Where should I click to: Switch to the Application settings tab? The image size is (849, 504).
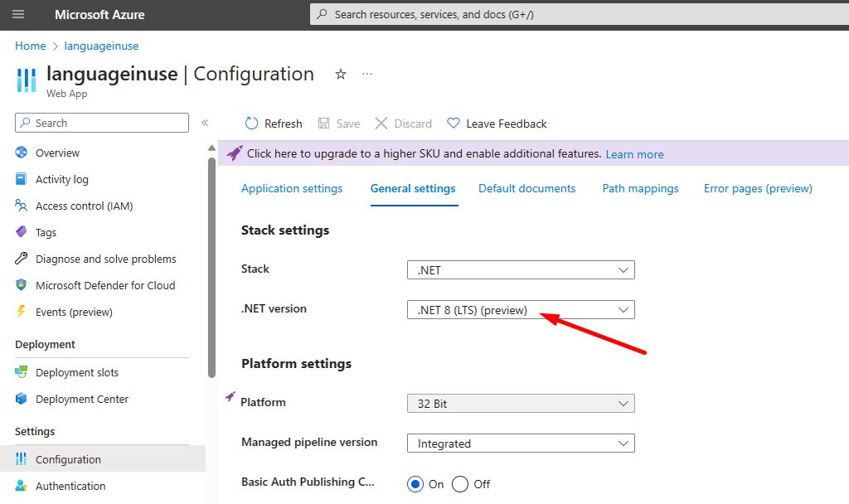click(292, 188)
